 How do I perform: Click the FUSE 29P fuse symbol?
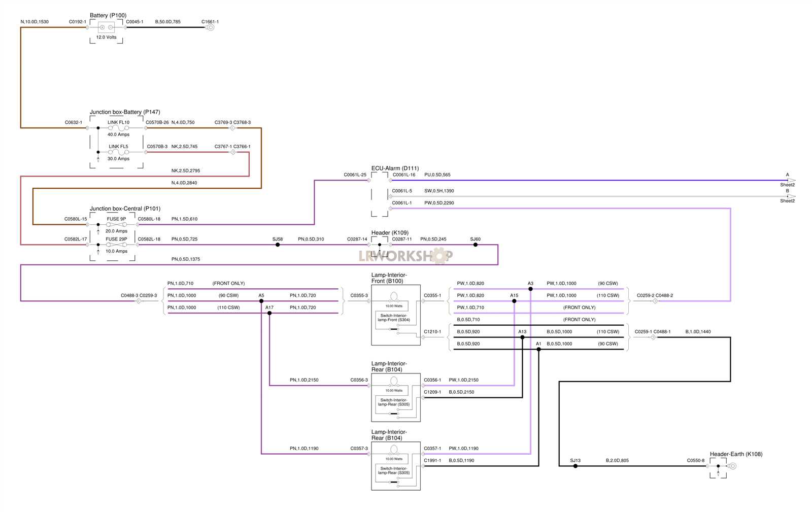click(116, 245)
